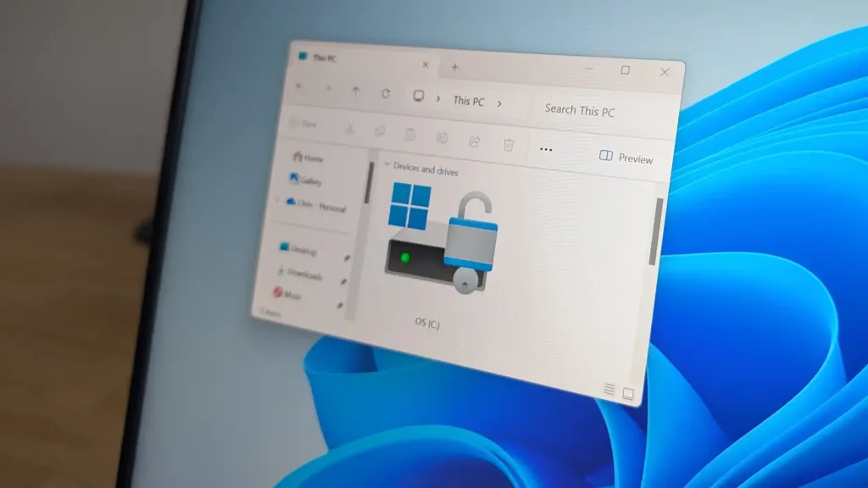Switch to details list view layout

[609, 389]
